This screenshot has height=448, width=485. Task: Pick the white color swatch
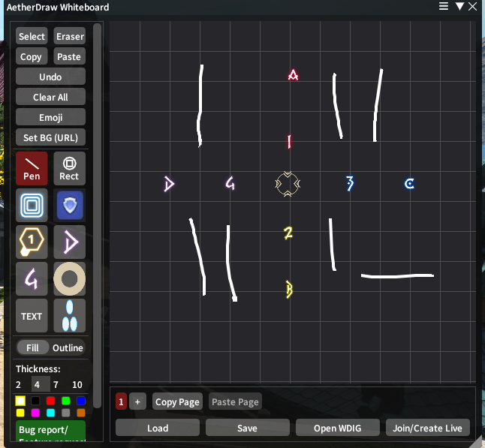tap(20, 401)
